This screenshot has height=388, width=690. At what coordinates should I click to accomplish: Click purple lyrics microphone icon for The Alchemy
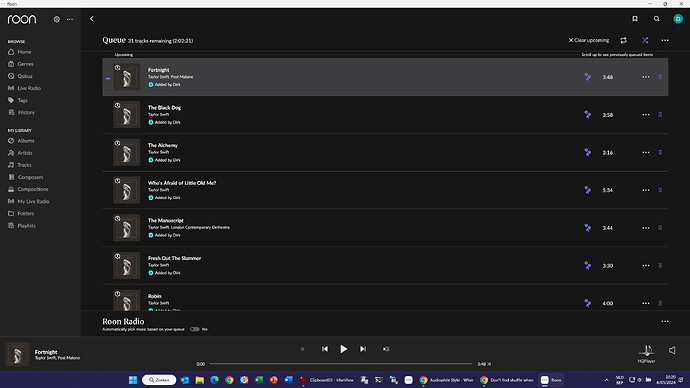587,153
